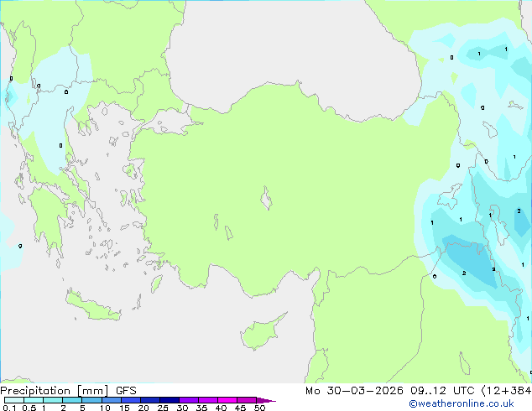
Task: Click the 35–40 mm legend color swatch
Action: [x=207, y=400]
